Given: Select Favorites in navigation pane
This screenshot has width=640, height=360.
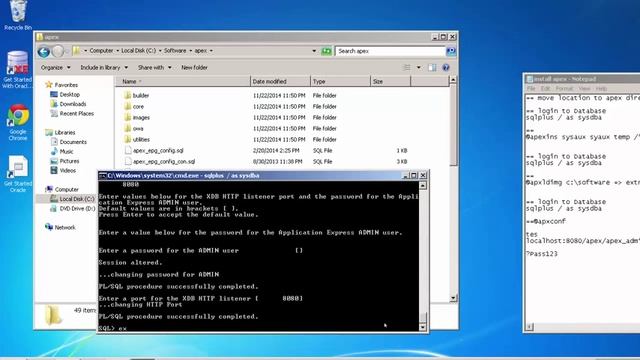Looking at the screenshot, I should point(66,85).
